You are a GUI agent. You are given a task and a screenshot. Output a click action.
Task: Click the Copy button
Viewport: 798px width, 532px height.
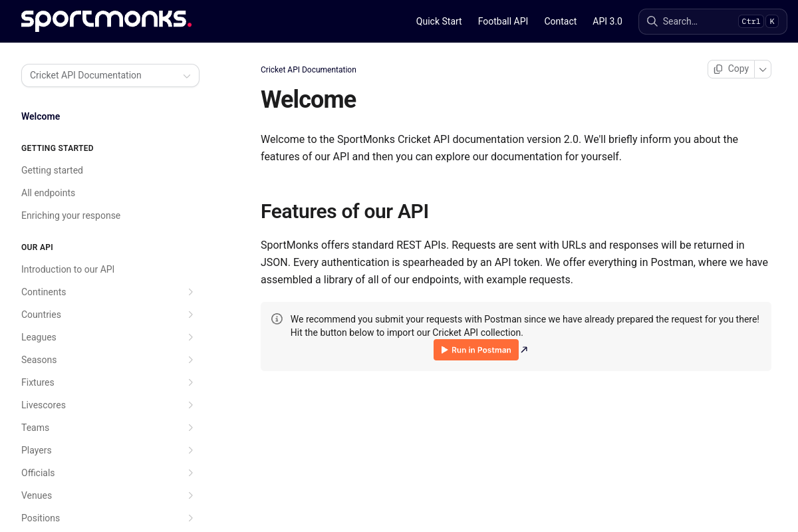(x=731, y=69)
